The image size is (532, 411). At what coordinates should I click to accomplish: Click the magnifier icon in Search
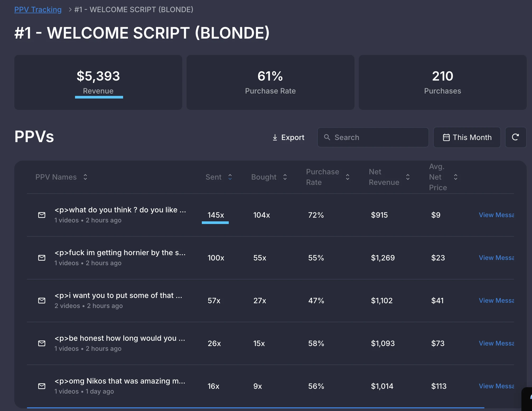coord(327,137)
